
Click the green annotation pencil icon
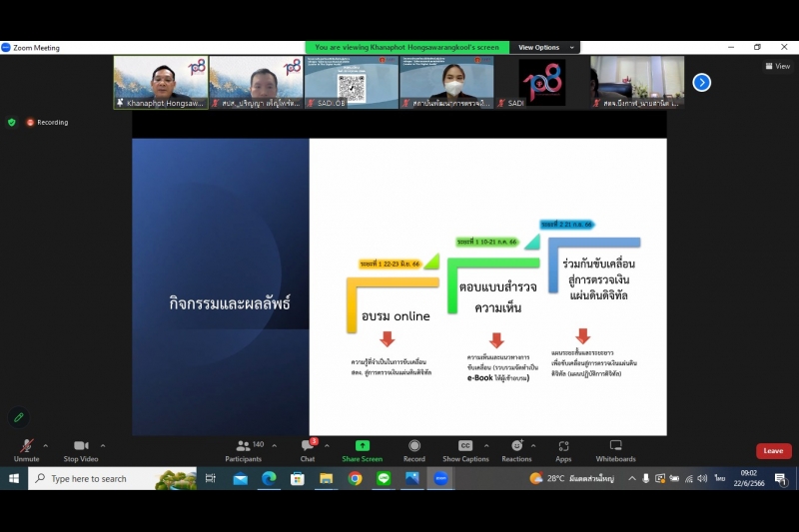coord(18,417)
